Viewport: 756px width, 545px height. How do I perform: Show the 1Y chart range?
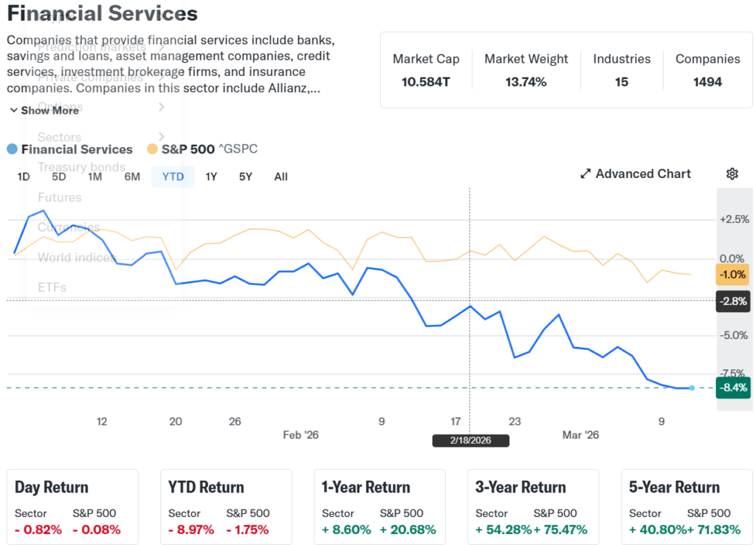[211, 176]
